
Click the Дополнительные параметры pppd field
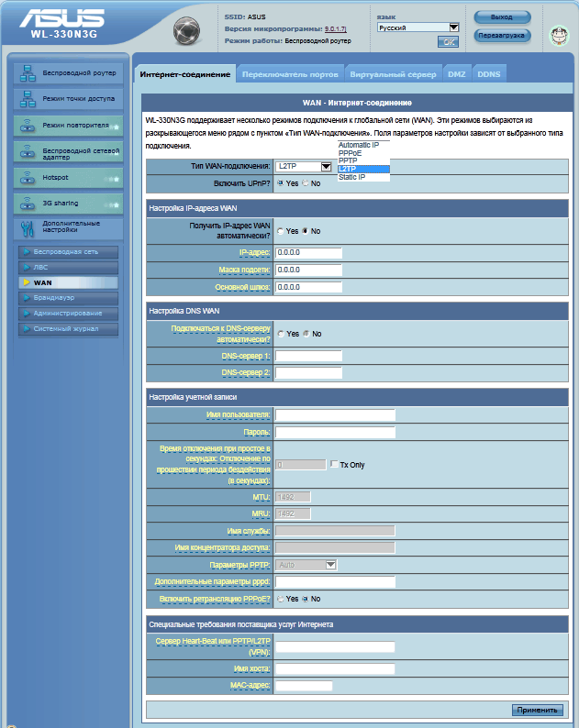pos(335,581)
